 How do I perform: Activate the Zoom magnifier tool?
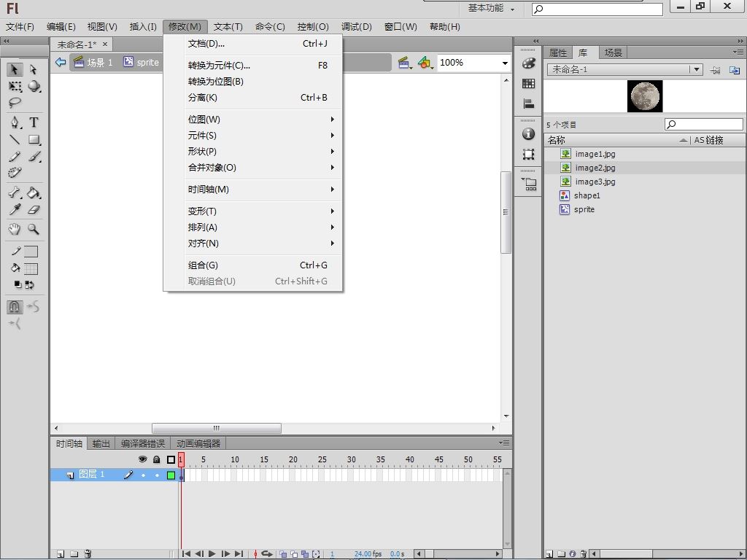pyautogui.click(x=34, y=229)
